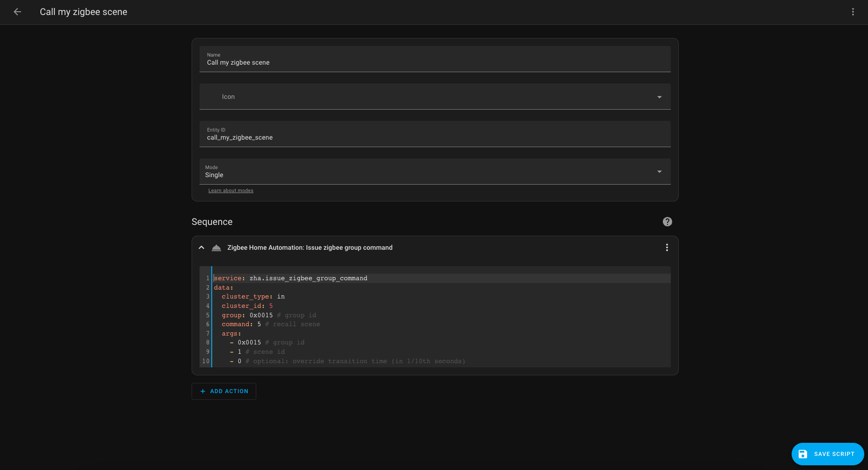The height and width of the screenshot is (470, 868).
Task: Click the service line in the YAML editor
Action: [290, 278]
